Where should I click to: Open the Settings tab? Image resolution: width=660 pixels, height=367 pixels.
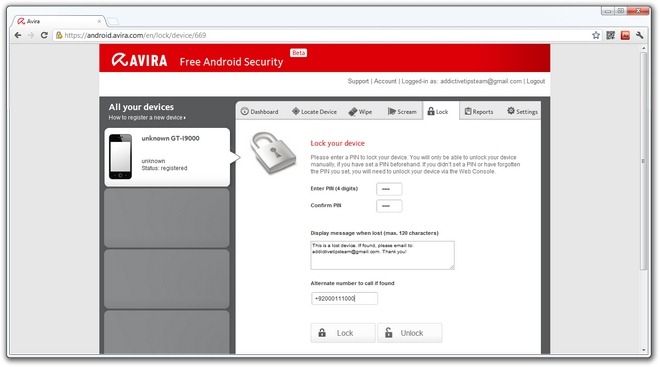pos(522,112)
